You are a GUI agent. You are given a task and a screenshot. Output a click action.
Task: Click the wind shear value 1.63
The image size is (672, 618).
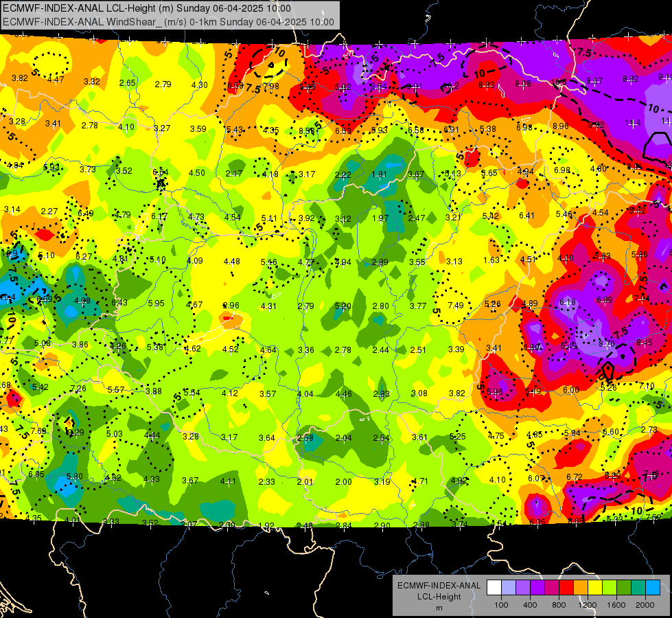tap(491, 260)
